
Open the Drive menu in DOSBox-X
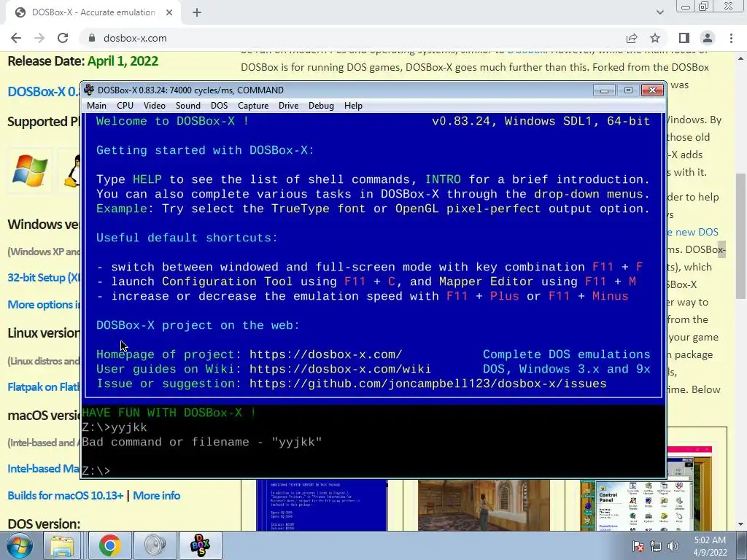pyautogui.click(x=288, y=106)
